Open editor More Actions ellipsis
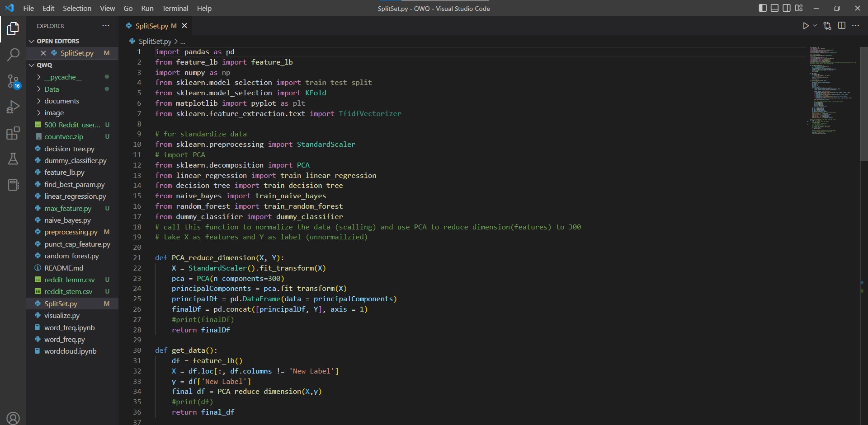Image resolution: width=868 pixels, height=425 pixels. (855, 26)
